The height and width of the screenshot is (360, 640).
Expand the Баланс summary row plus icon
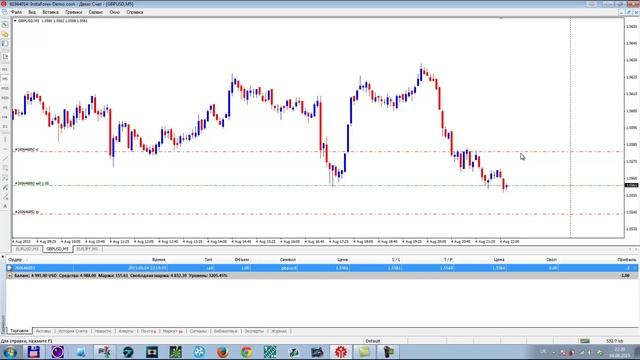click(10, 276)
